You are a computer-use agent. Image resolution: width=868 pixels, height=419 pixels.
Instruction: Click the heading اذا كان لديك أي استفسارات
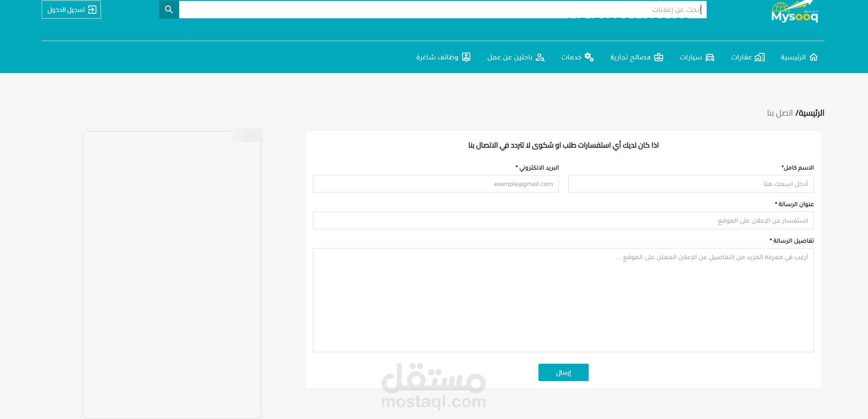[564, 145]
